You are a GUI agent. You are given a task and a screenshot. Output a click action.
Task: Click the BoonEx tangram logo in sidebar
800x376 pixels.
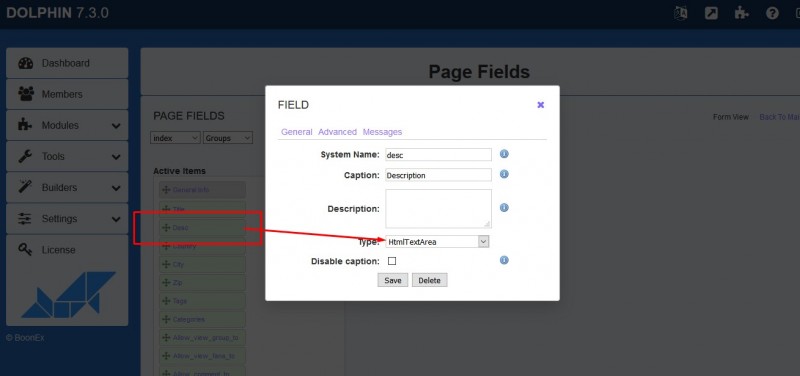[69, 294]
